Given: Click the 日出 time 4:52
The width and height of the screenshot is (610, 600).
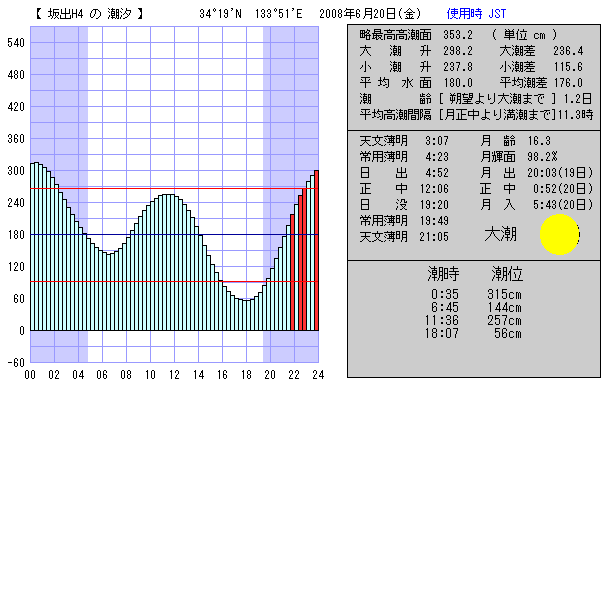Looking at the screenshot, I should [437, 173].
